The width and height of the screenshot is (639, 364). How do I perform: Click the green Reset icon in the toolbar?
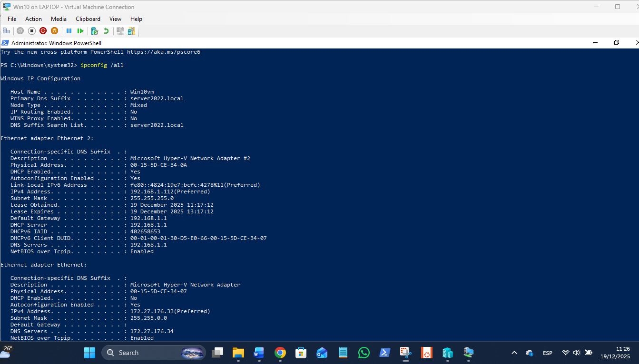[x=80, y=31]
